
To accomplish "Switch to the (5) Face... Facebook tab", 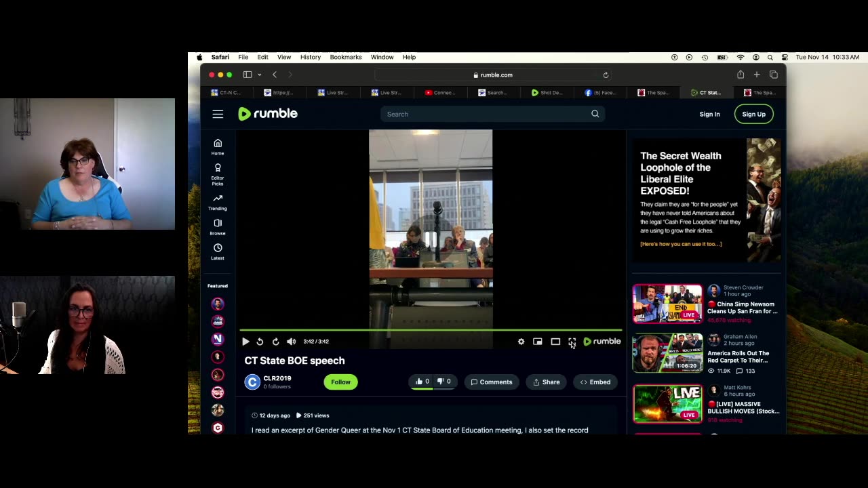I will pos(600,93).
